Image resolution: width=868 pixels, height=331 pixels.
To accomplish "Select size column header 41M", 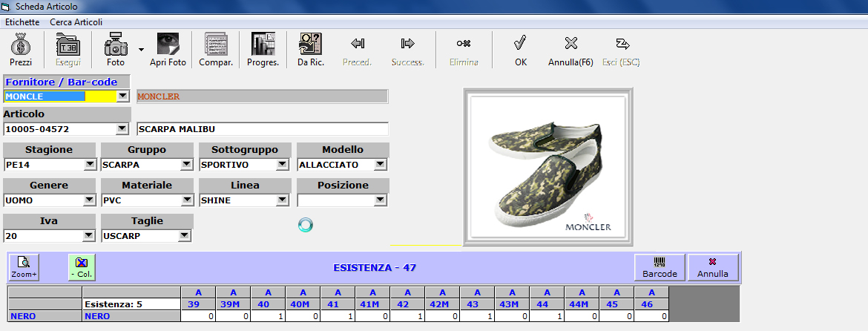I will (372, 304).
